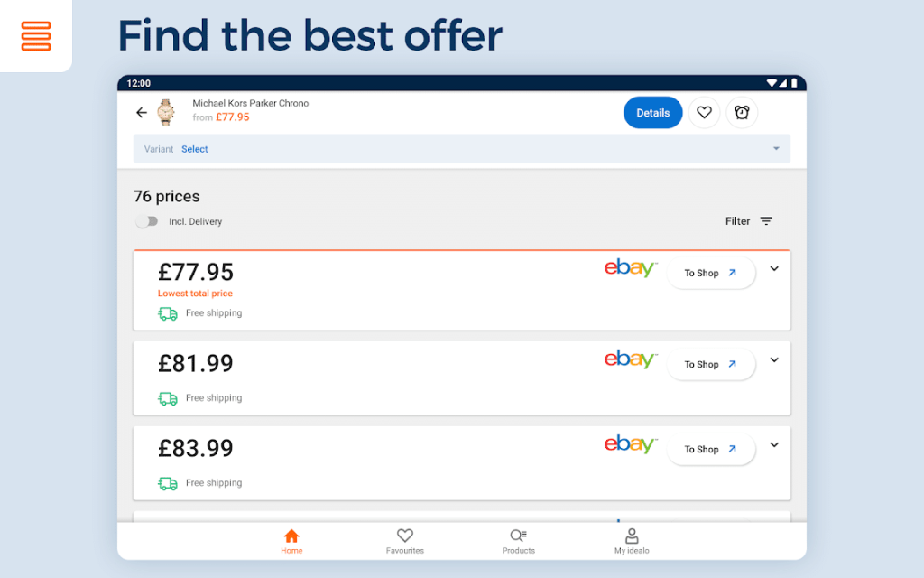Screen dimensions: 924x578
Task: Open the Variant Select dropdown
Action: coord(195,148)
